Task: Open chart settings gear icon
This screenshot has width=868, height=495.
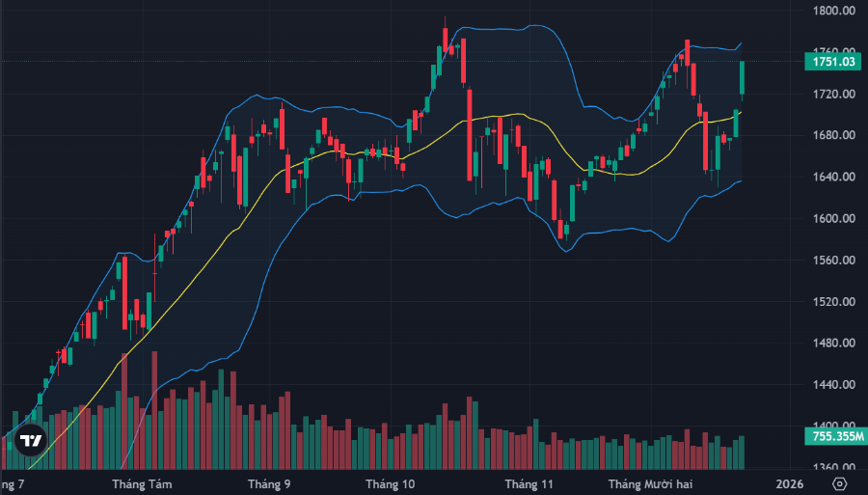Action: 840,482
